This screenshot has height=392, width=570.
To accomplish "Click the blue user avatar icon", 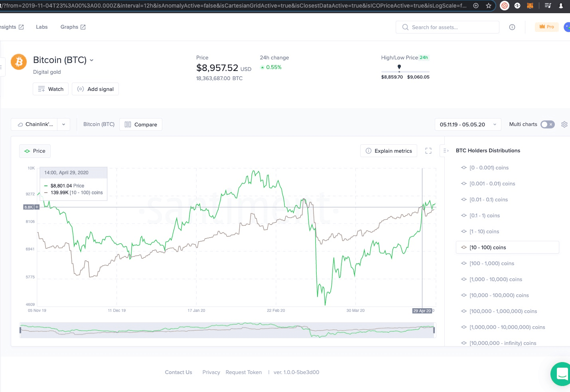I will tap(567, 27).
